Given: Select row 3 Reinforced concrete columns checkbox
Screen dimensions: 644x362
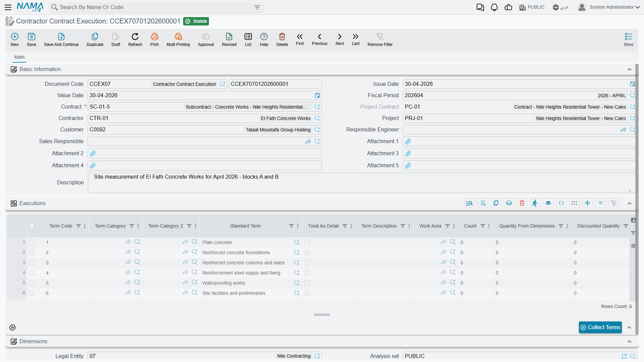Looking at the screenshot, I should (32, 263).
